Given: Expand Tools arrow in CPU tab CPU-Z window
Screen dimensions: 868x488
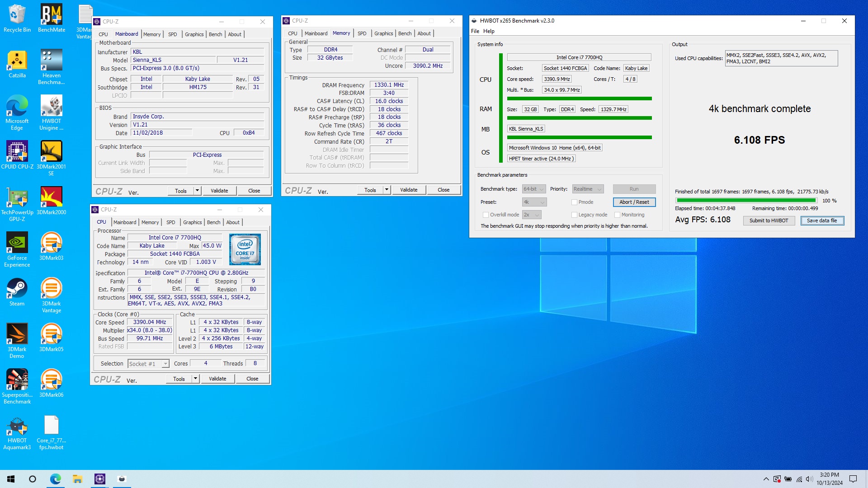Looking at the screenshot, I should tap(195, 379).
